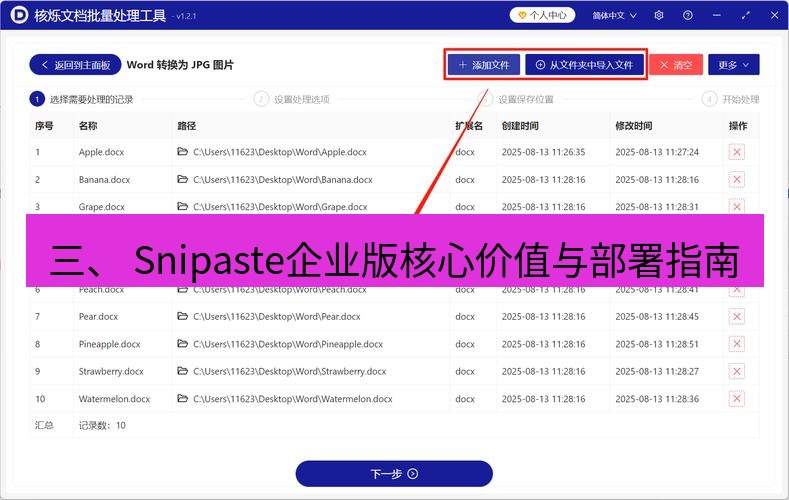
Task: Clear the list with 清空 button
Action: coord(676,65)
